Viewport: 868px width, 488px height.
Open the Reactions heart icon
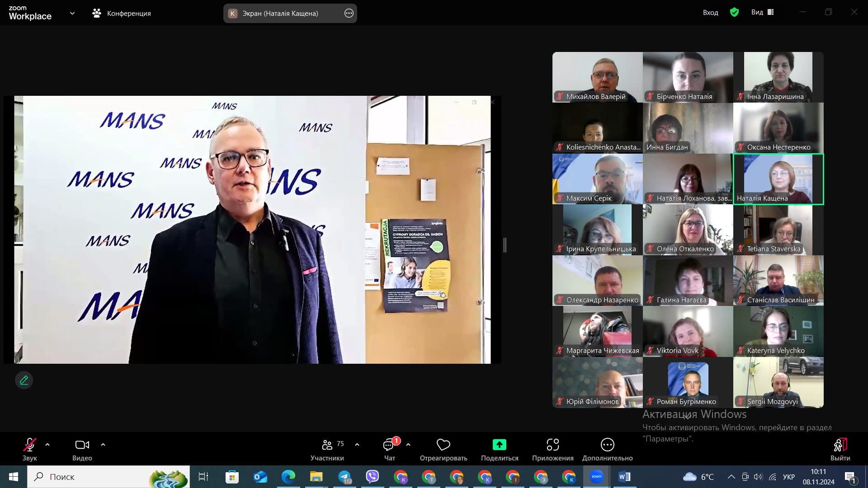(x=443, y=445)
